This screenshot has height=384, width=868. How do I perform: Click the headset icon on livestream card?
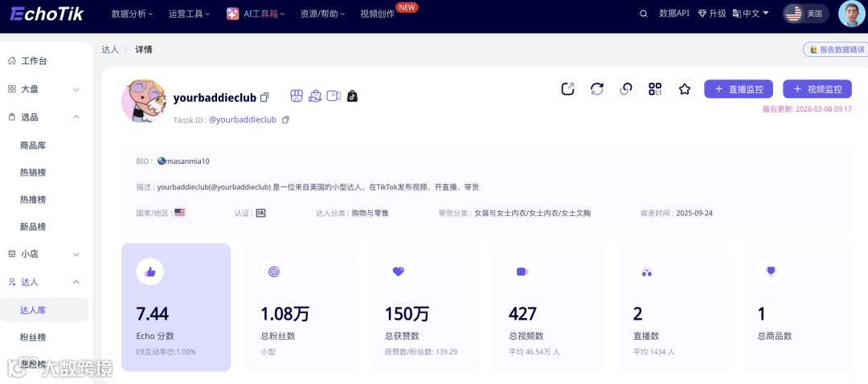tap(646, 272)
